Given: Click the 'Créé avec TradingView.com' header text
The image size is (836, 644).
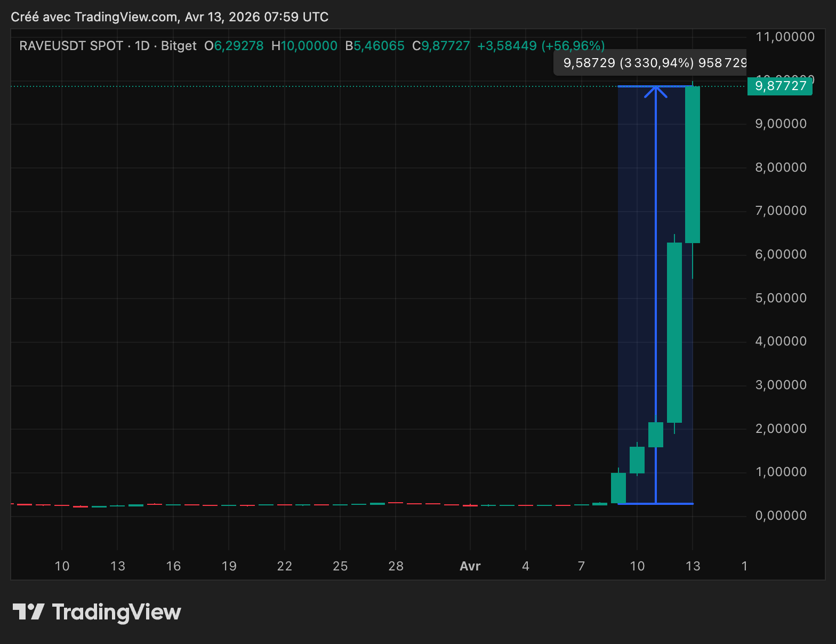Looking at the screenshot, I should pos(94,17).
